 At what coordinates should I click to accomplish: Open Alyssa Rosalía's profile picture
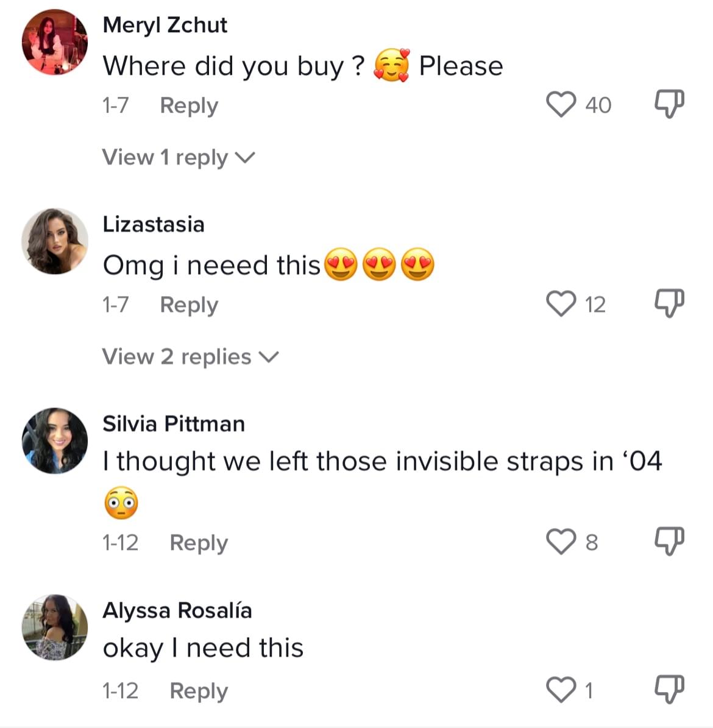pyautogui.click(x=55, y=627)
